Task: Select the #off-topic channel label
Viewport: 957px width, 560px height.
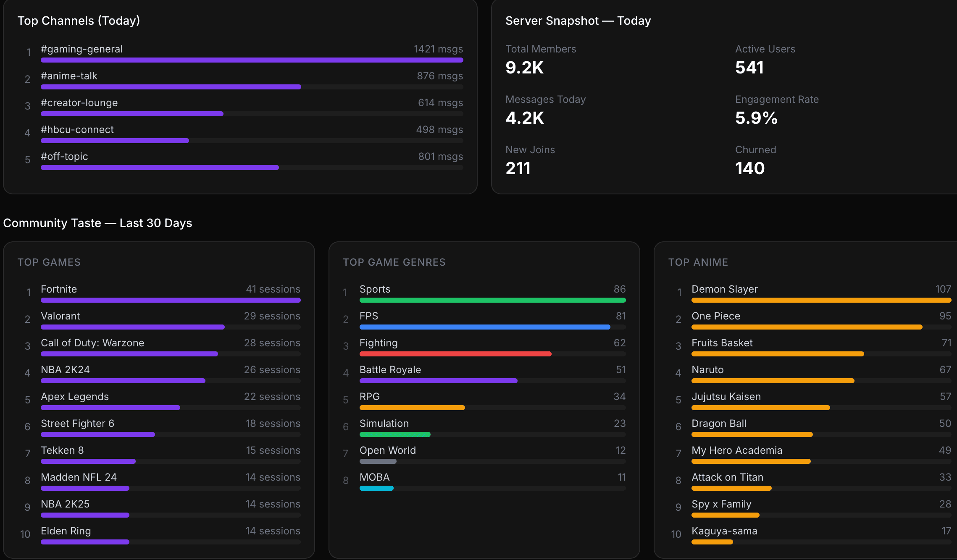Action: coord(64,157)
